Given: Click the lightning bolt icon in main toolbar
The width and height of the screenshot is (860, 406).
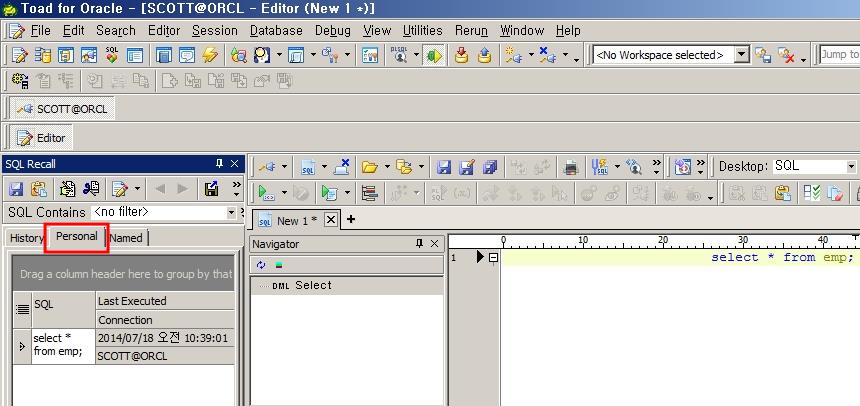Looking at the screenshot, I should [x=210, y=56].
